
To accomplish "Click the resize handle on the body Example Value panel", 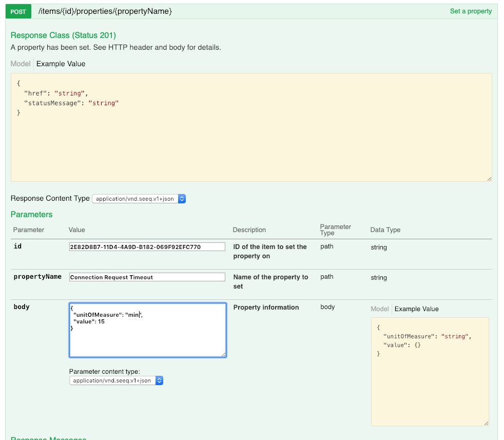I will click(x=486, y=422).
